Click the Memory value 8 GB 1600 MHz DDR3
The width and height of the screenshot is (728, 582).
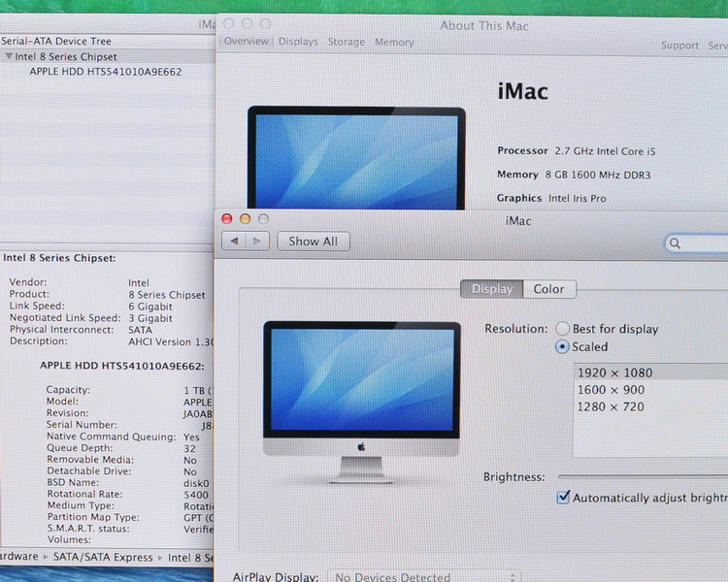(598, 175)
